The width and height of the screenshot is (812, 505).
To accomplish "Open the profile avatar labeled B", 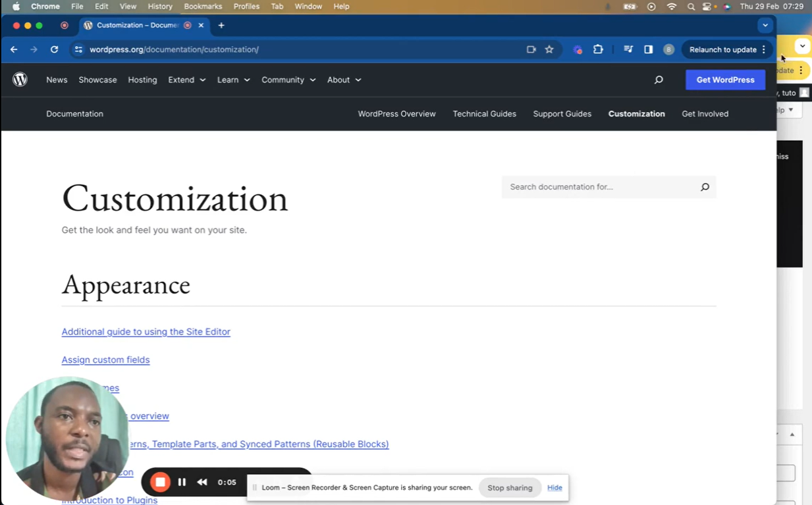I will click(x=668, y=49).
